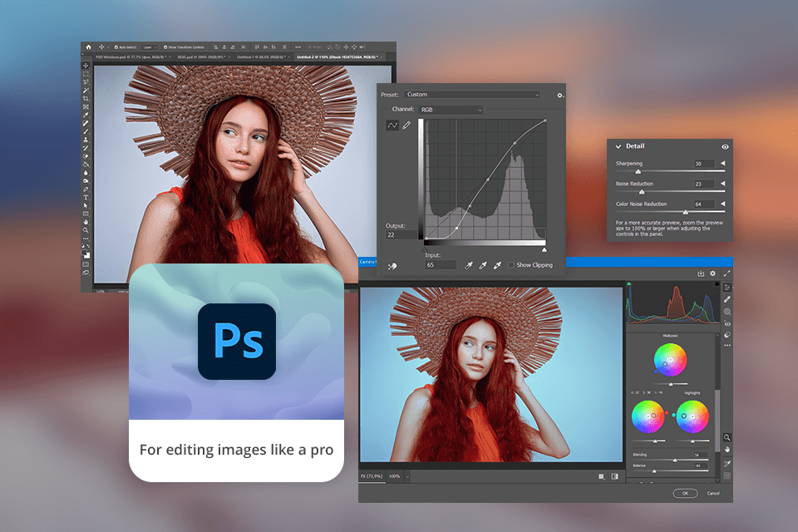Select the Move tool in the left toolbar
This screenshot has width=798, height=532.
coord(86,65)
